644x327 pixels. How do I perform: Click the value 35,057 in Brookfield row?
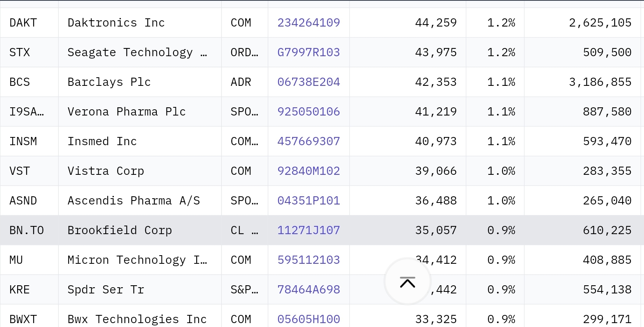[x=436, y=230]
